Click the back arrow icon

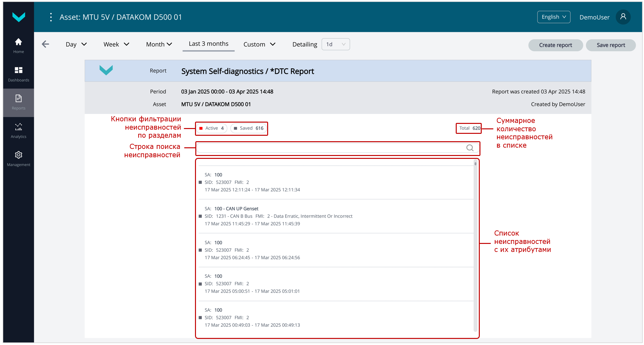point(46,44)
